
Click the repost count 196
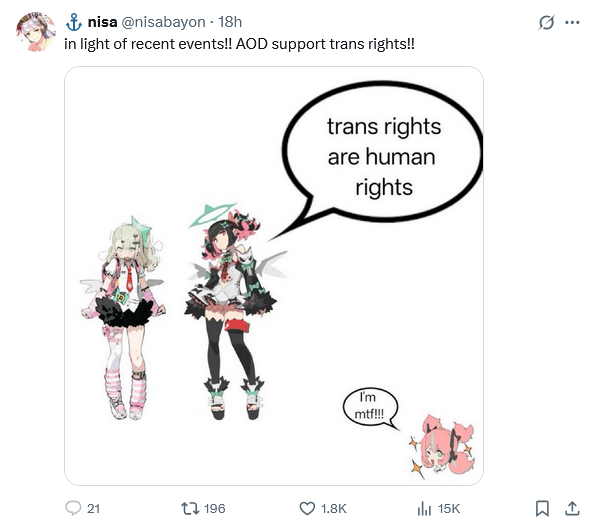click(215, 509)
